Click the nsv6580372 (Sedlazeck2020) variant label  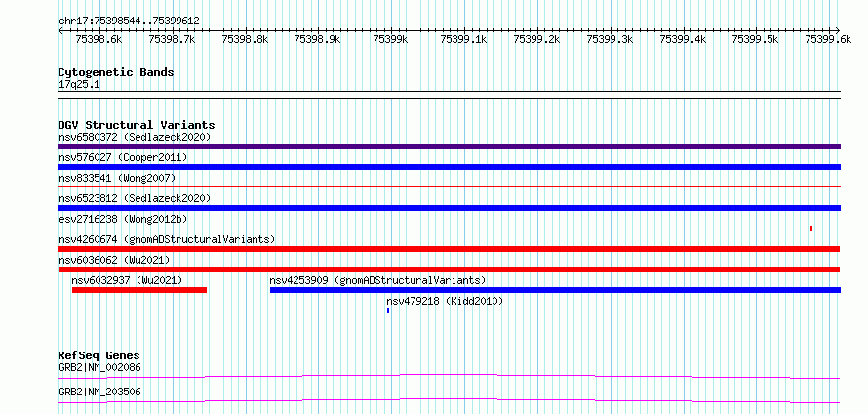(x=135, y=137)
